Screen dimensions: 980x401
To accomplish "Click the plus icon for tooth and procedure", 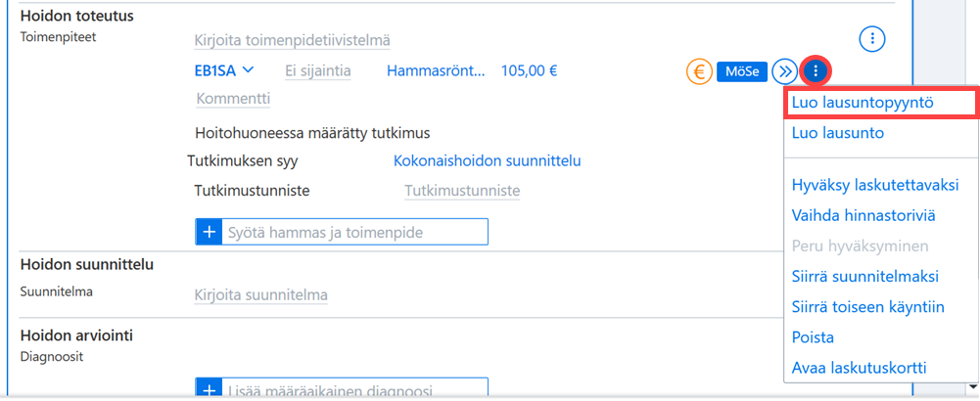I will click(x=209, y=233).
